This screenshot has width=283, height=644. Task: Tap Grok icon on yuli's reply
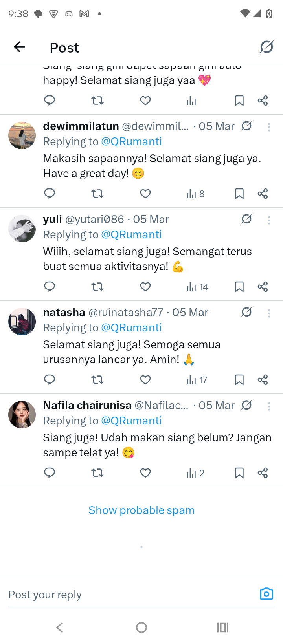click(x=246, y=219)
